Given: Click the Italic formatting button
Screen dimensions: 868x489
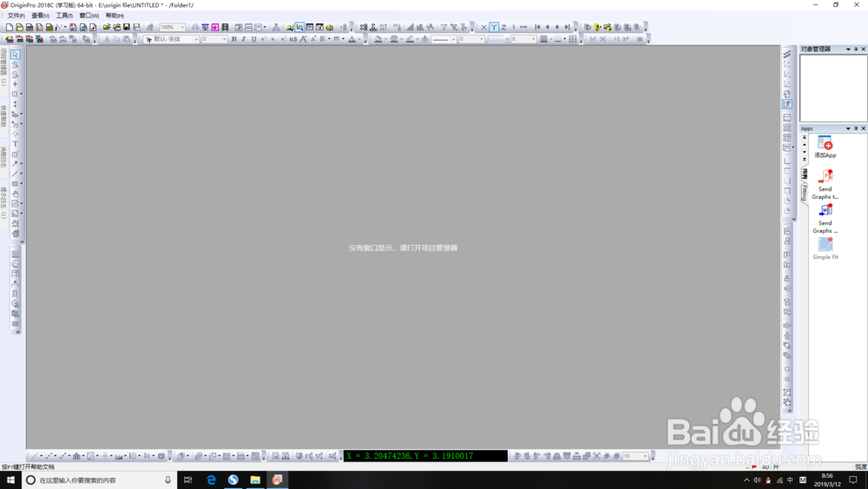Looking at the screenshot, I should pos(244,39).
